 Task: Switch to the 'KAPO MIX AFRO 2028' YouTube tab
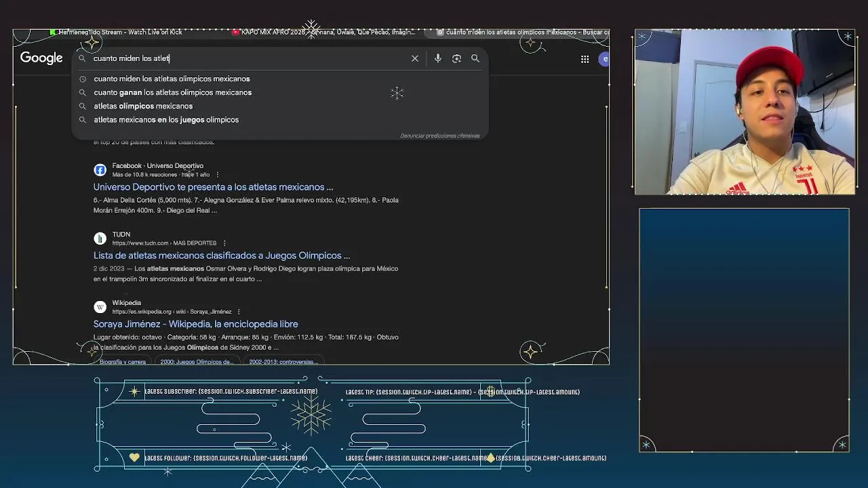323,32
